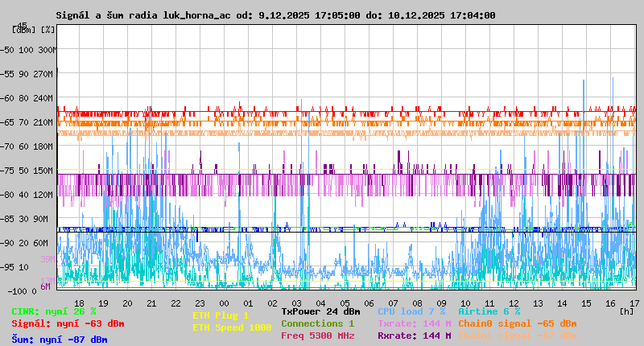Click the faint Chain1 signal legend entry
Image resolution: width=644 pixels, height=346 pixels.
click(x=517, y=336)
